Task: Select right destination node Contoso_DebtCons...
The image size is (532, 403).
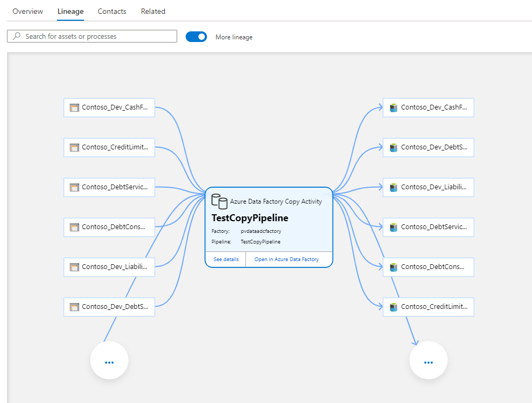Action: coord(428,267)
